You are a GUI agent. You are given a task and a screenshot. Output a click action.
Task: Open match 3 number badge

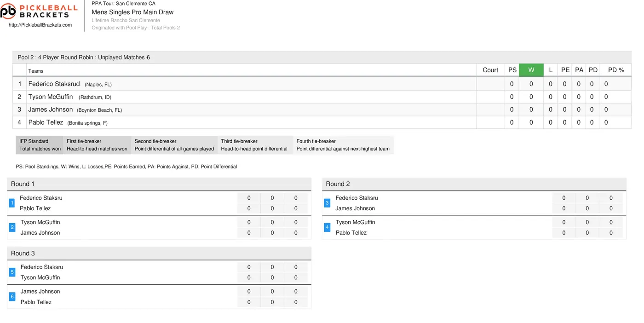pos(327,203)
